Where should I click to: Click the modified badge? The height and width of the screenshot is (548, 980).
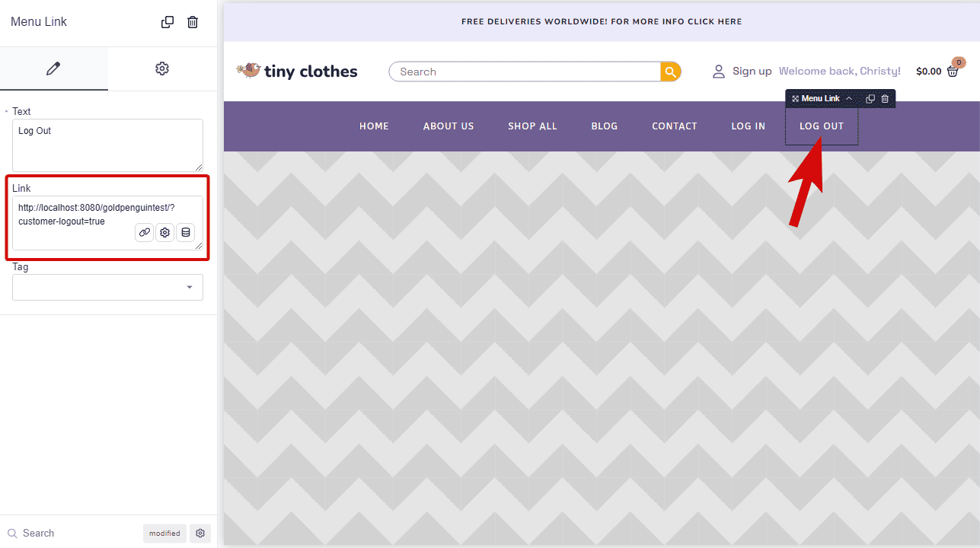pos(164,533)
